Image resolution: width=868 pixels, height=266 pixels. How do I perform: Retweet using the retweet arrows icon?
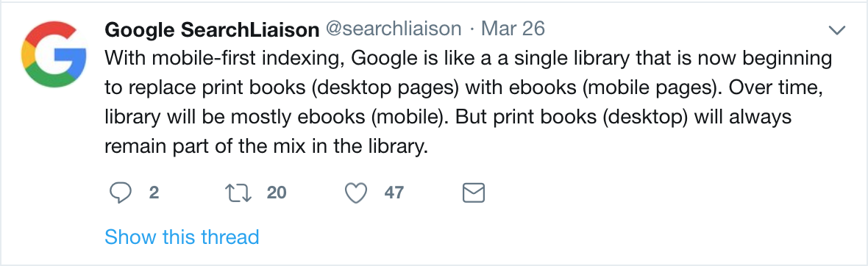238,193
